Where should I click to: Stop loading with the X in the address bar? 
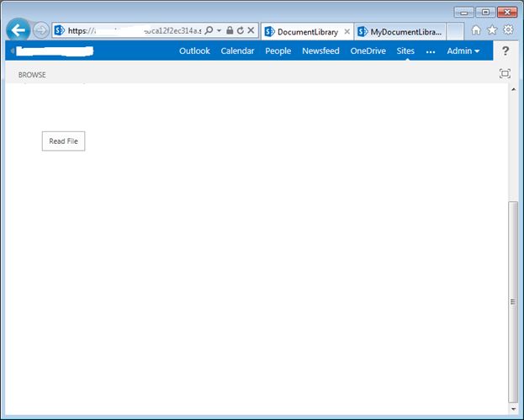251,31
